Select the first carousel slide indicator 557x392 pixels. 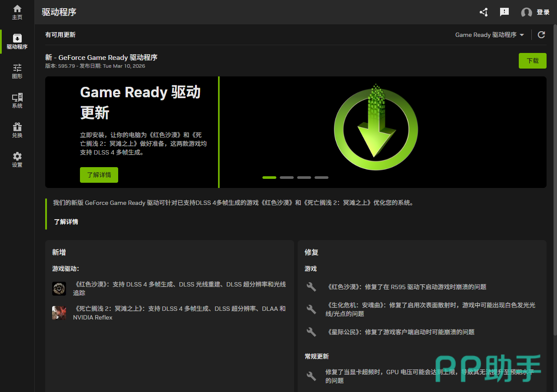point(269,178)
